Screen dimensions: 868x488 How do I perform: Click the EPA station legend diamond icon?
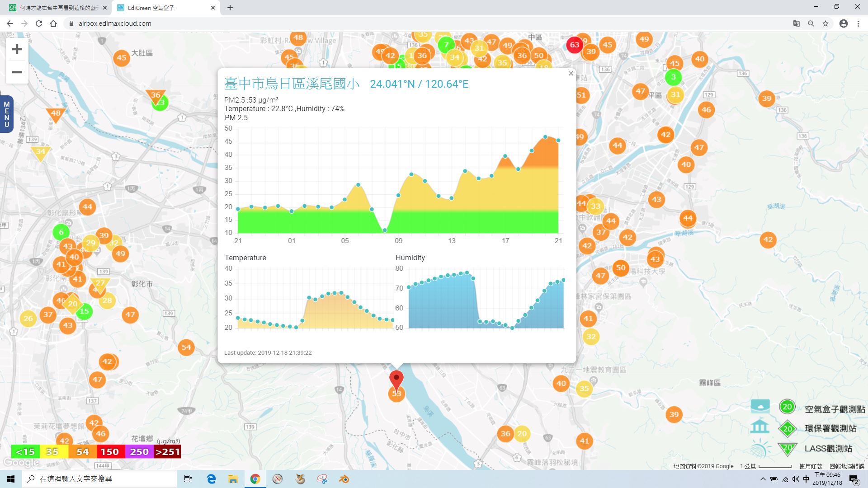(x=788, y=428)
